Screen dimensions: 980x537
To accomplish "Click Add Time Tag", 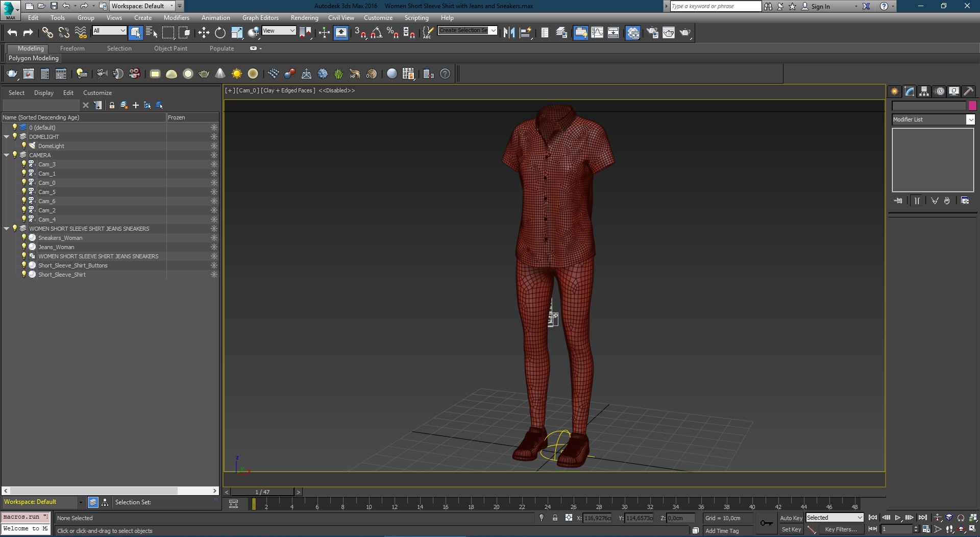I will (722, 531).
